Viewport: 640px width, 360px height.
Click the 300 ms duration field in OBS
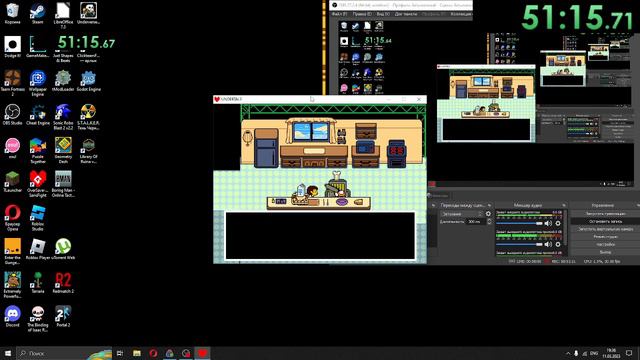[476, 221]
